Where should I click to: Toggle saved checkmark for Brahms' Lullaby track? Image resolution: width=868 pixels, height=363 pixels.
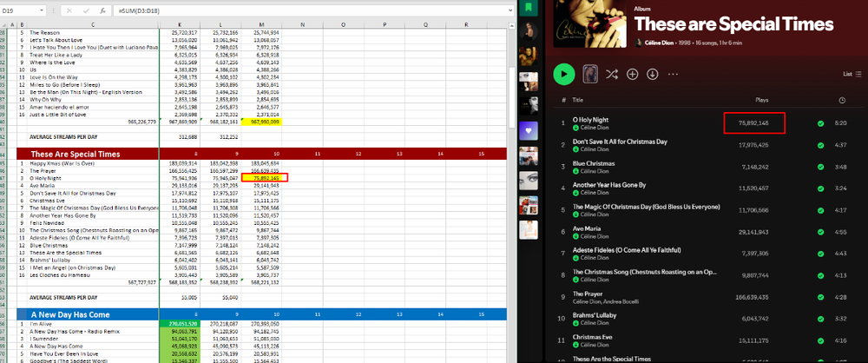[820, 320]
